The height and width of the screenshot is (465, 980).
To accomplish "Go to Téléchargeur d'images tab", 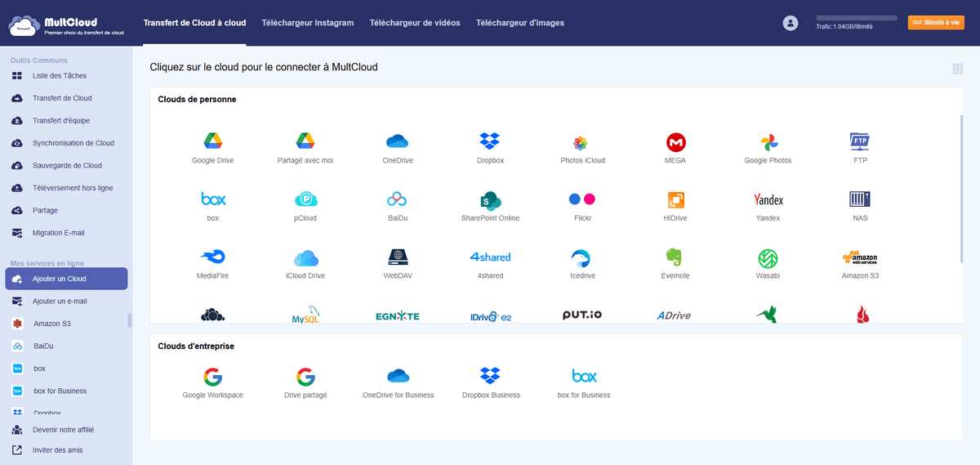I will [x=520, y=23].
